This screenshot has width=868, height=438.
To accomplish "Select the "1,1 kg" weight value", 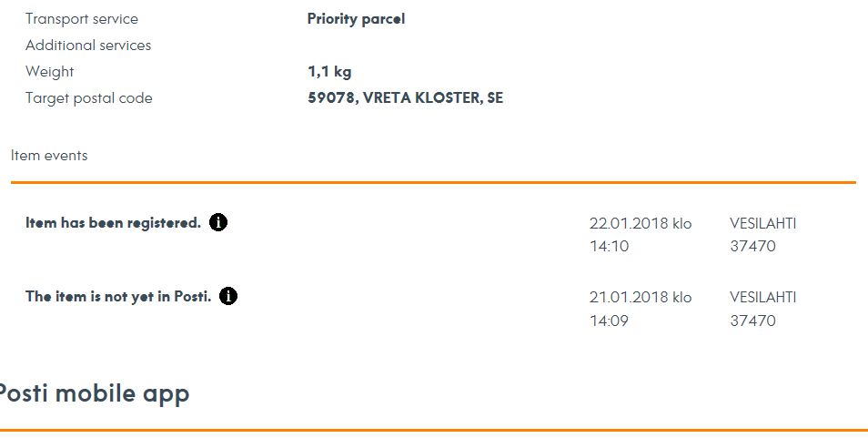I will [329, 72].
